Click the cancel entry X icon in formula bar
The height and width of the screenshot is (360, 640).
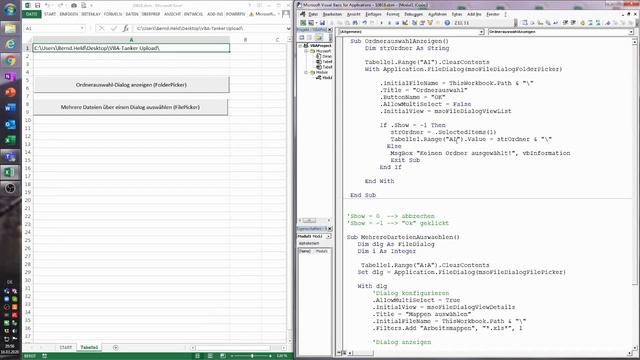[x=101, y=28]
